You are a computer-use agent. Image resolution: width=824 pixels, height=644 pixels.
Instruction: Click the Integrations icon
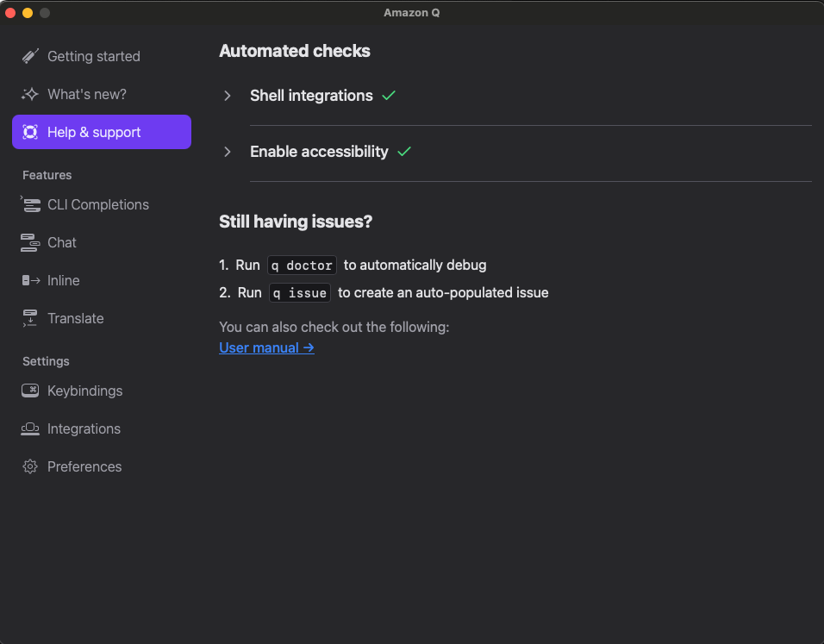(x=30, y=429)
